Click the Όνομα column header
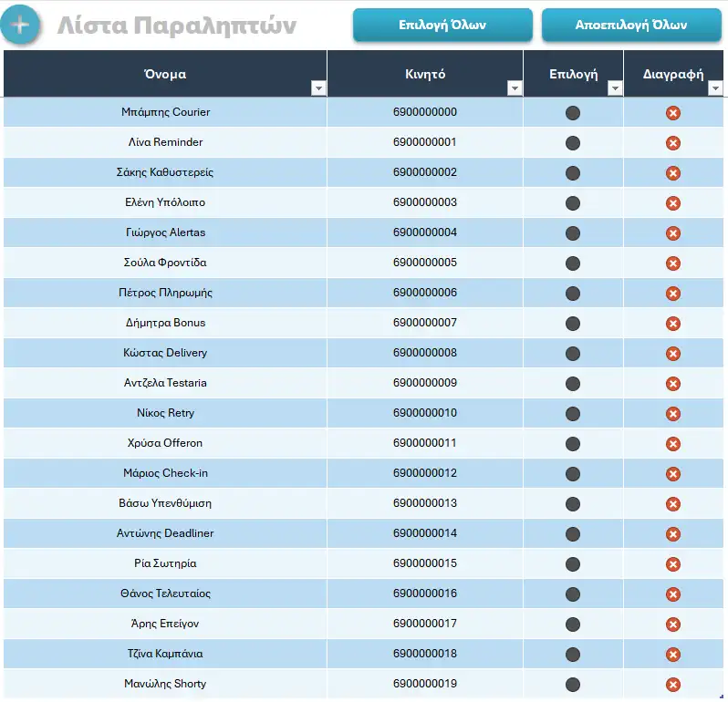The image size is (728, 702). coord(165,74)
